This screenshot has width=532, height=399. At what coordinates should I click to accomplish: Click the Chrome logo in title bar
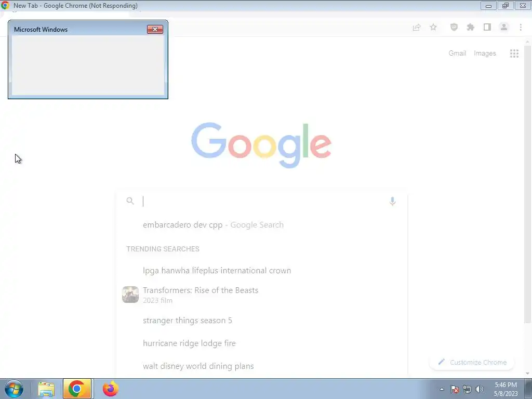point(5,5)
